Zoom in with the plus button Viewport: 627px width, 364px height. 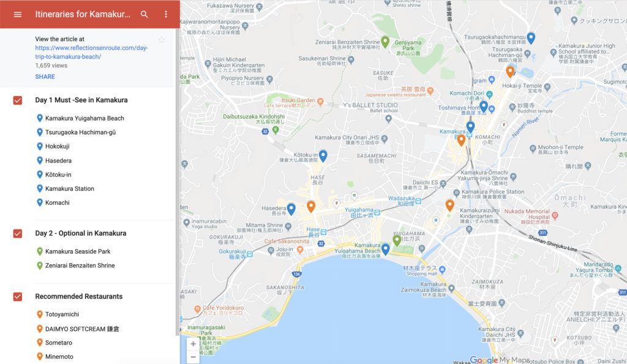(193, 344)
